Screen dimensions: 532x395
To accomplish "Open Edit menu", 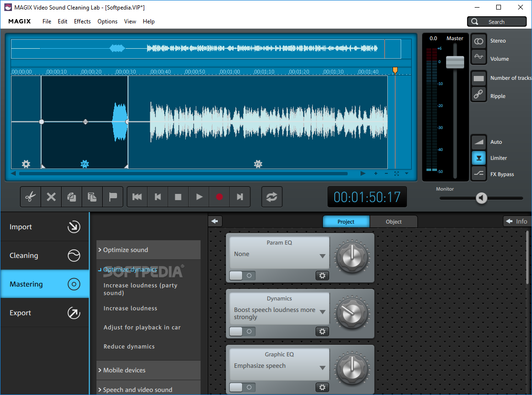I will click(63, 21).
